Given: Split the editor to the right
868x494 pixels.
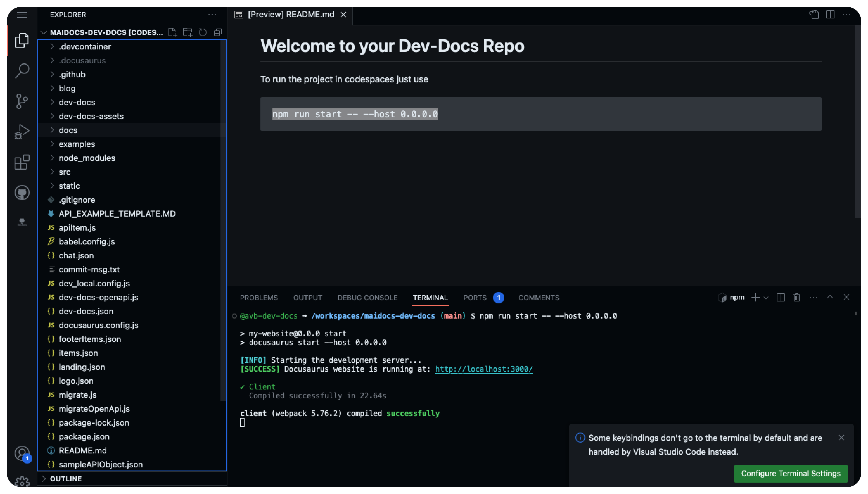Looking at the screenshot, I should (x=830, y=15).
